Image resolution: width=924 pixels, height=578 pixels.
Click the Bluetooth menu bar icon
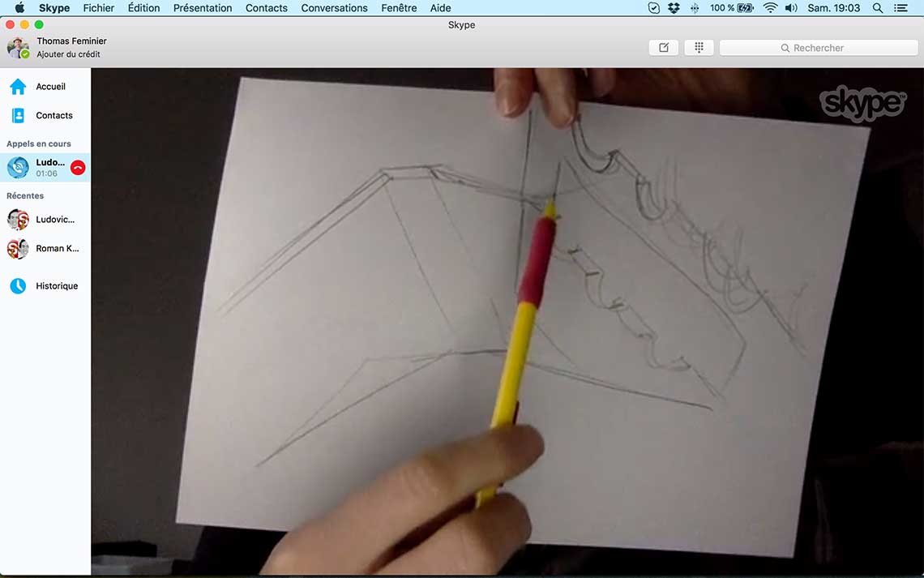[695, 7]
